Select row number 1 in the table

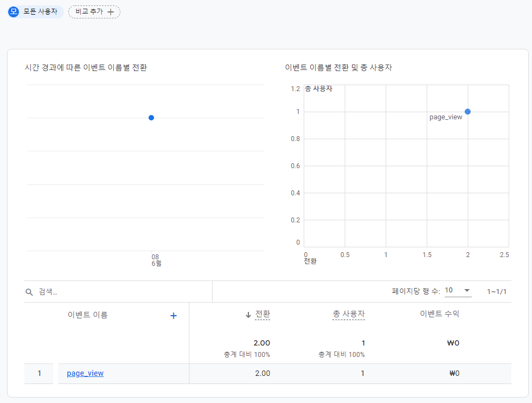pyautogui.click(x=39, y=373)
